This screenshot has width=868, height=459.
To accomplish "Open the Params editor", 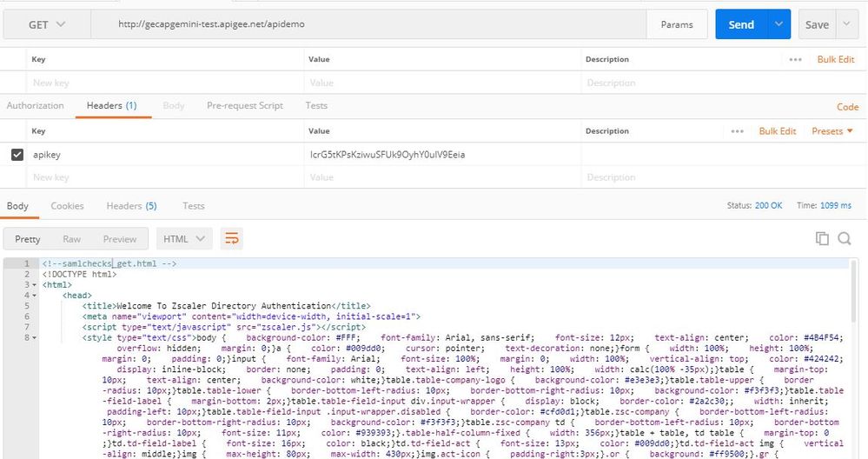I will pyautogui.click(x=677, y=24).
